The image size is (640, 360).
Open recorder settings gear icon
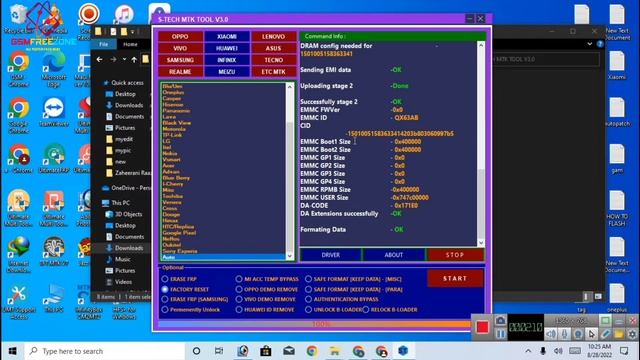click(x=632, y=334)
